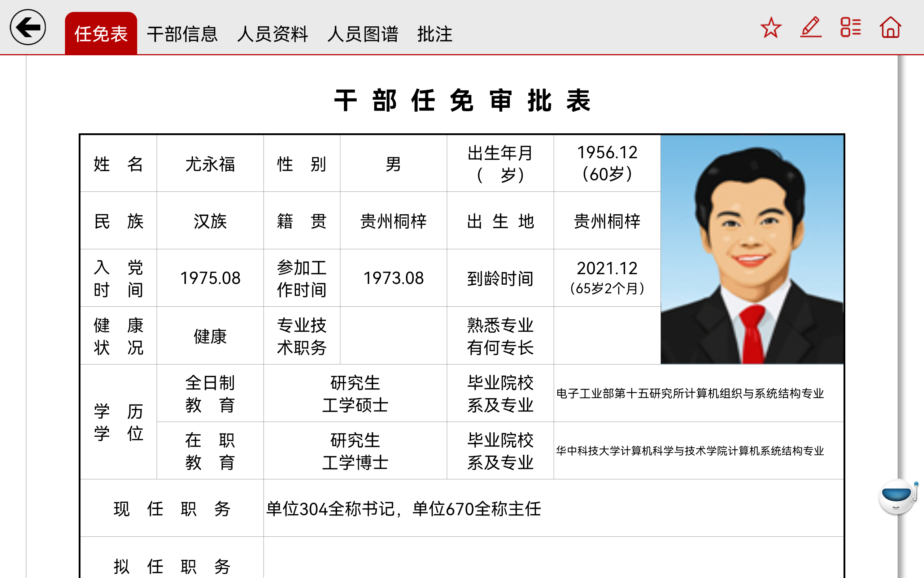Open the edit pencil icon
This screenshot has width=924, height=578.
coord(811,27)
